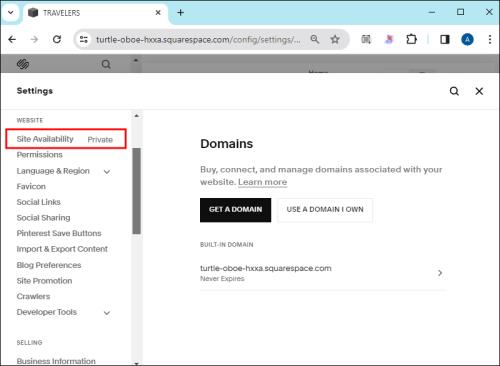Reload the page
This screenshot has height=366, width=500.
[x=57, y=39]
